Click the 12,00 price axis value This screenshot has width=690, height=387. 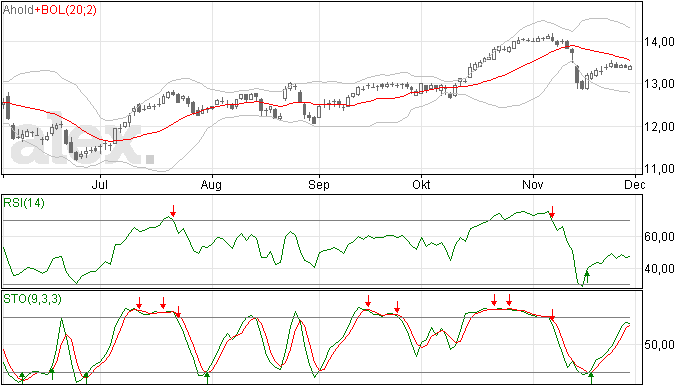[660, 127]
